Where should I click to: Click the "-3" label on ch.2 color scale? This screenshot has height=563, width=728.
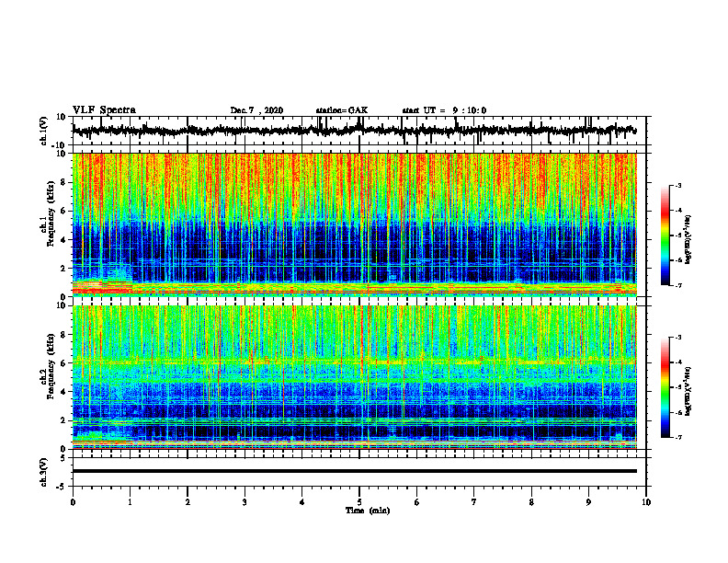[678, 338]
